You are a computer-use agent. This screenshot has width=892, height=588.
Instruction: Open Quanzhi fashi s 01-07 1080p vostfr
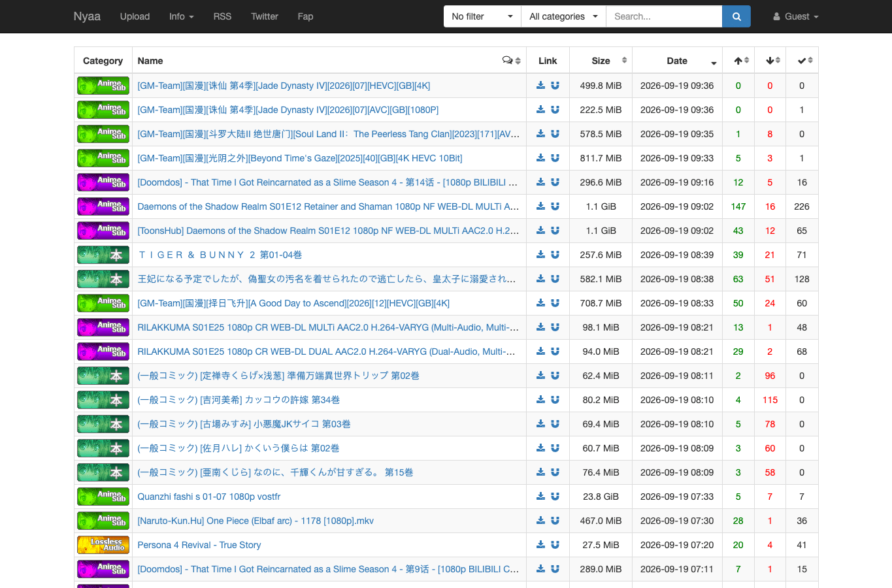[209, 497]
